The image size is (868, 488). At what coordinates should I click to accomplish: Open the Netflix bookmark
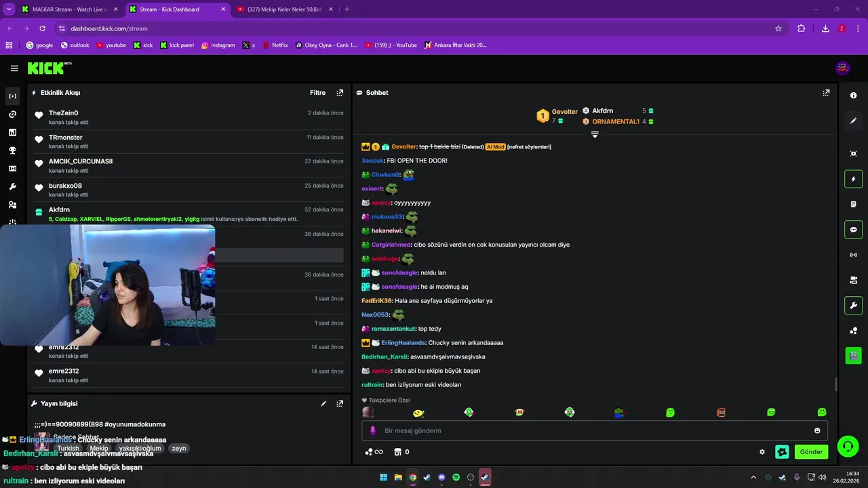pyautogui.click(x=275, y=45)
